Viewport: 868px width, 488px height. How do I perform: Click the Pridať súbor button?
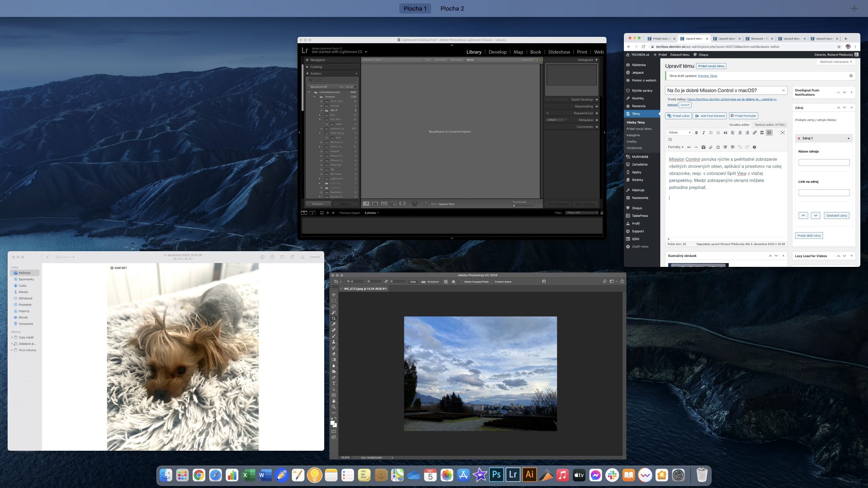[x=679, y=116]
